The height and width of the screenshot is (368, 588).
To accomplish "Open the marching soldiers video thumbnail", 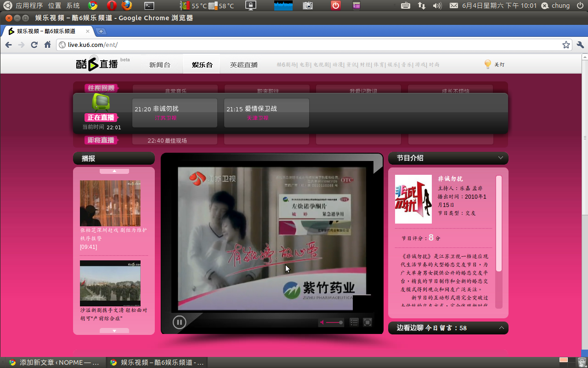I will [x=110, y=283].
